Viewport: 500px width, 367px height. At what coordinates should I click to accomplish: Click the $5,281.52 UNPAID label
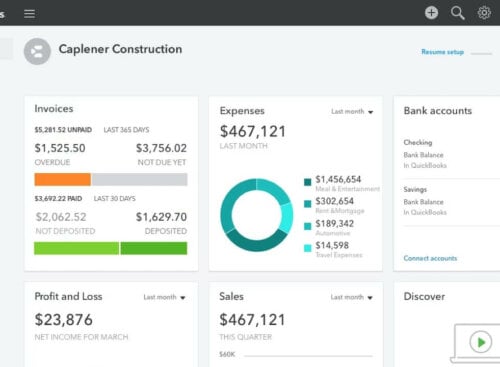coord(63,130)
